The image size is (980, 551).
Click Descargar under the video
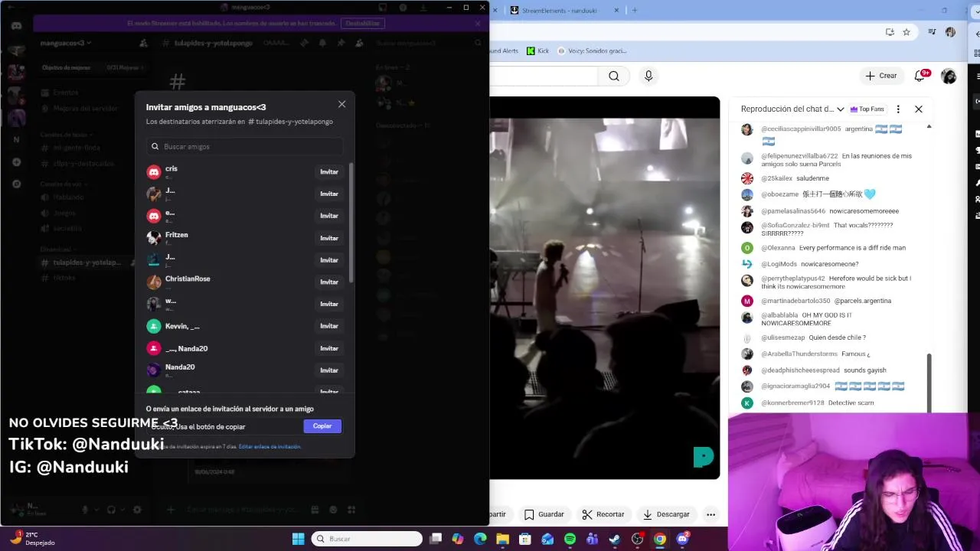pyautogui.click(x=666, y=514)
